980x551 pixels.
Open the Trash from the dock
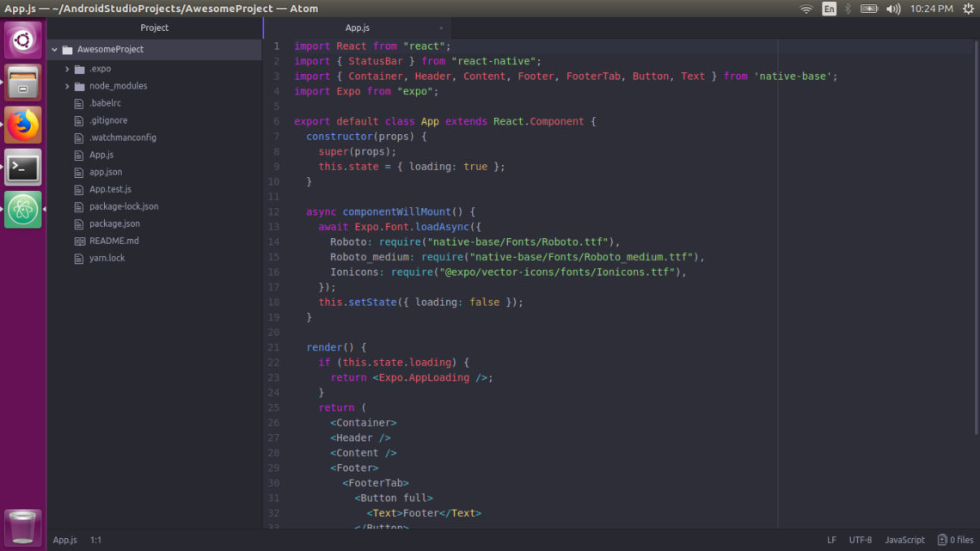pyautogui.click(x=21, y=528)
